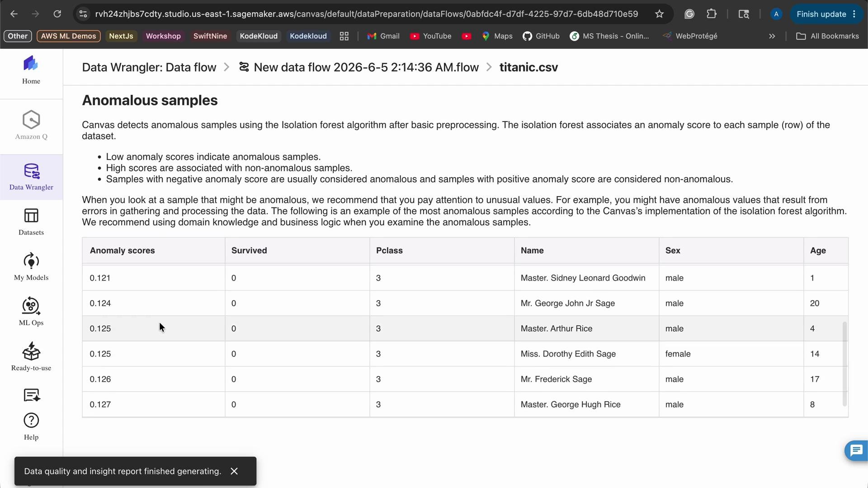Click Anomalous samples section heading

[150, 100]
